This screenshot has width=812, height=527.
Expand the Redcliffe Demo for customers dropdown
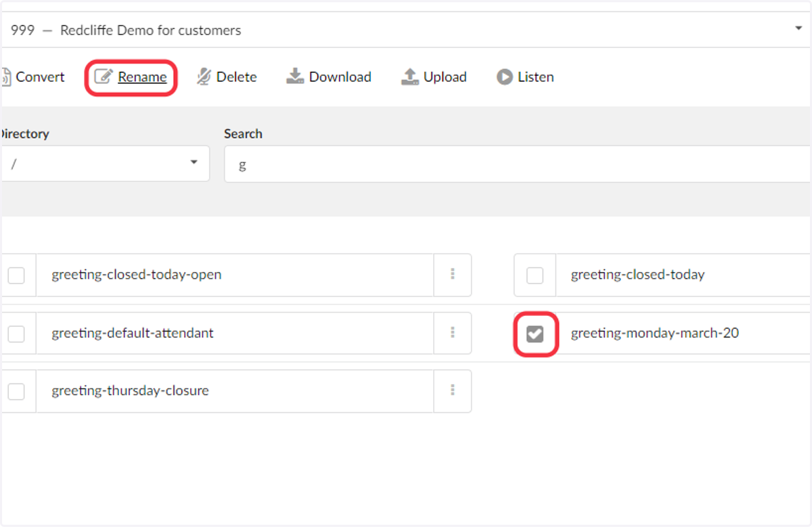pyautogui.click(x=406, y=30)
